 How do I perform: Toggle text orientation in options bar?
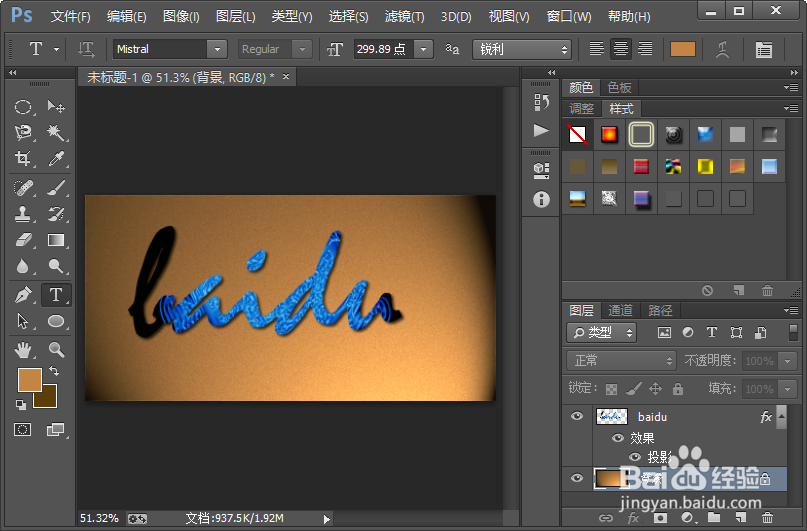[86, 49]
